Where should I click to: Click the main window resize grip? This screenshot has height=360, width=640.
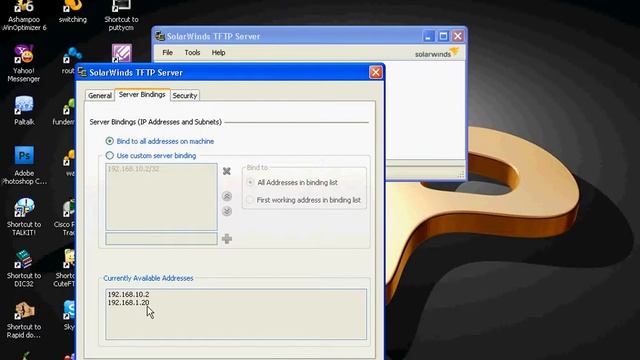461,175
